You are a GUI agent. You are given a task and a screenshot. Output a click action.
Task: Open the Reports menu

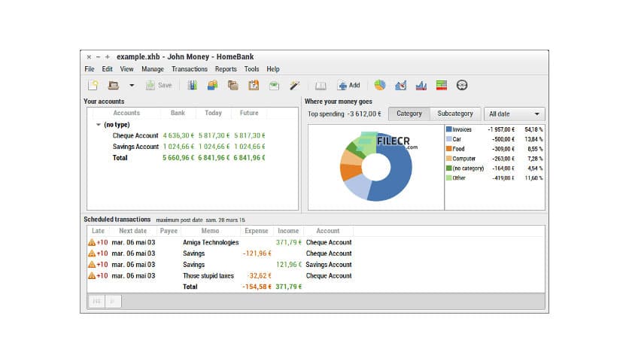tap(226, 69)
